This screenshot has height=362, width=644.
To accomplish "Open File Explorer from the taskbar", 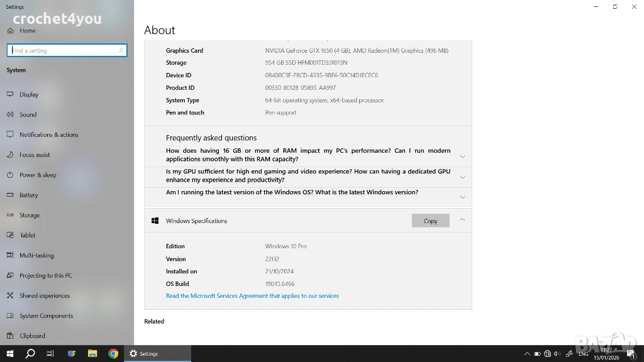I will point(92,354).
